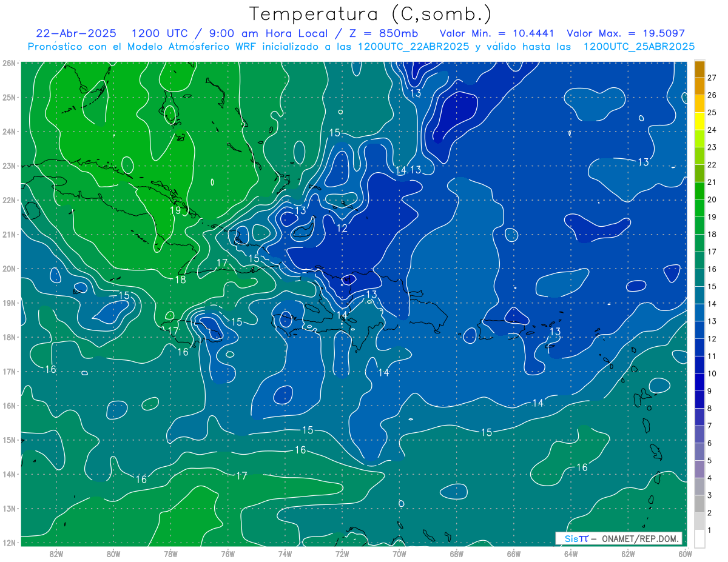This screenshot has height=562, width=728.
Task: Click the color scale label "27"
Action: pyautogui.click(x=712, y=78)
